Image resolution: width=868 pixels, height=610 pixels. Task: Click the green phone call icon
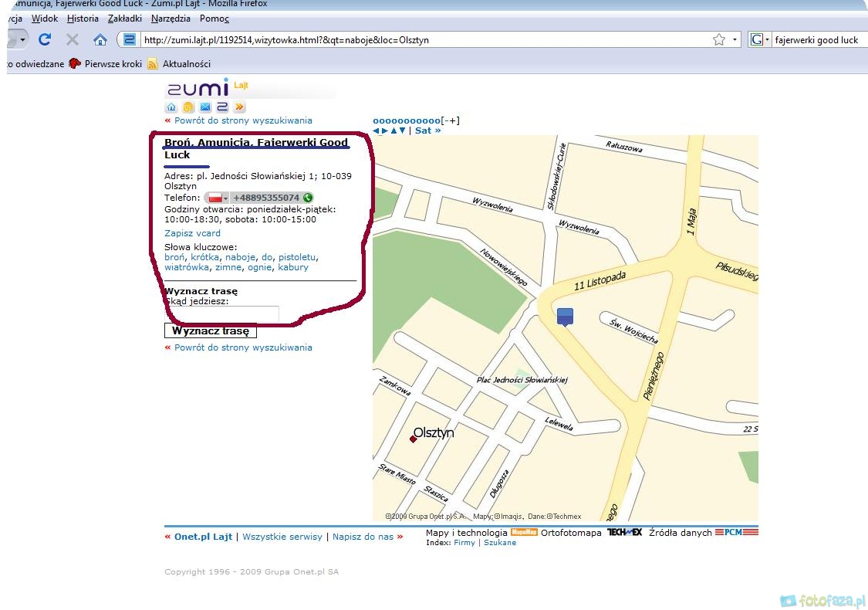308,198
